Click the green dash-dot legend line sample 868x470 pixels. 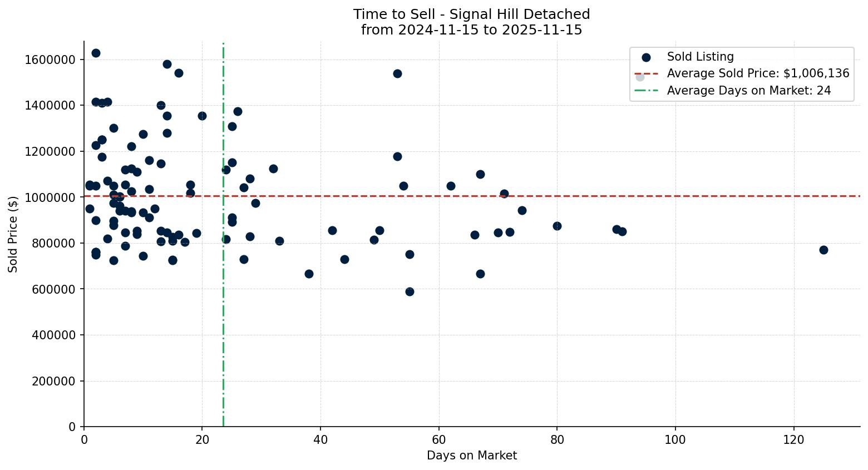645,91
